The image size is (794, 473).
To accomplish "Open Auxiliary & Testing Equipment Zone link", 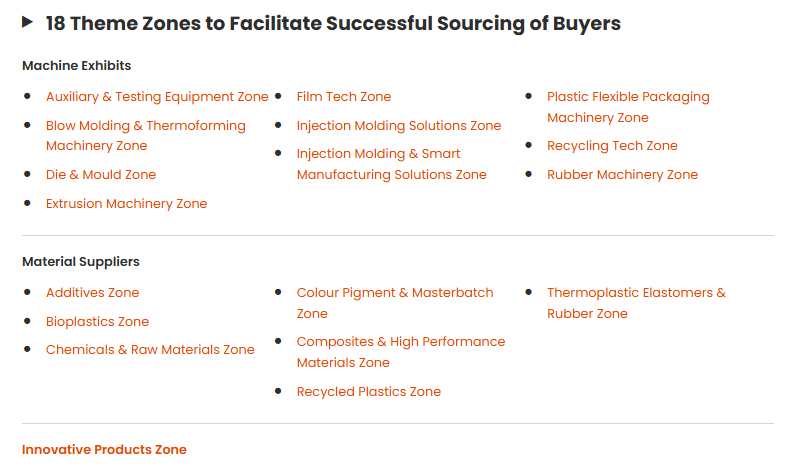I will pos(157,97).
